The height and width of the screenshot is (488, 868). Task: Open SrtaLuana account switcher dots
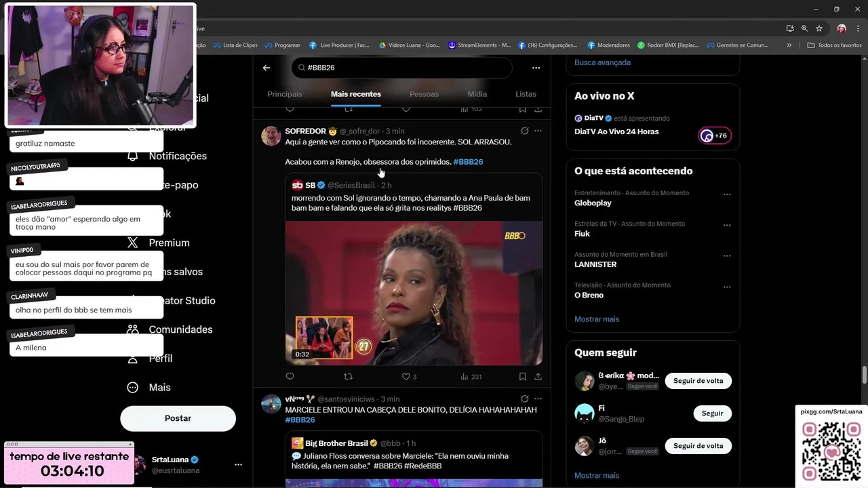click(x=238, y=465)
